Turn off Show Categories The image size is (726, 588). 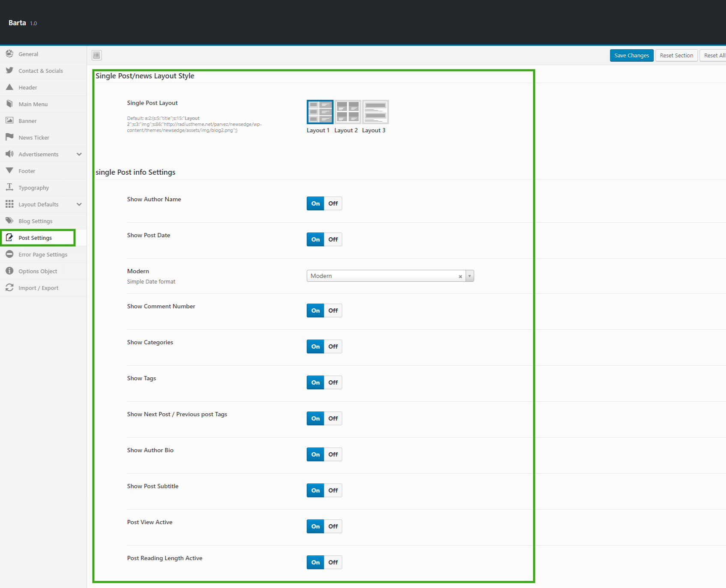pyautogui.click(x=333, y=346)
